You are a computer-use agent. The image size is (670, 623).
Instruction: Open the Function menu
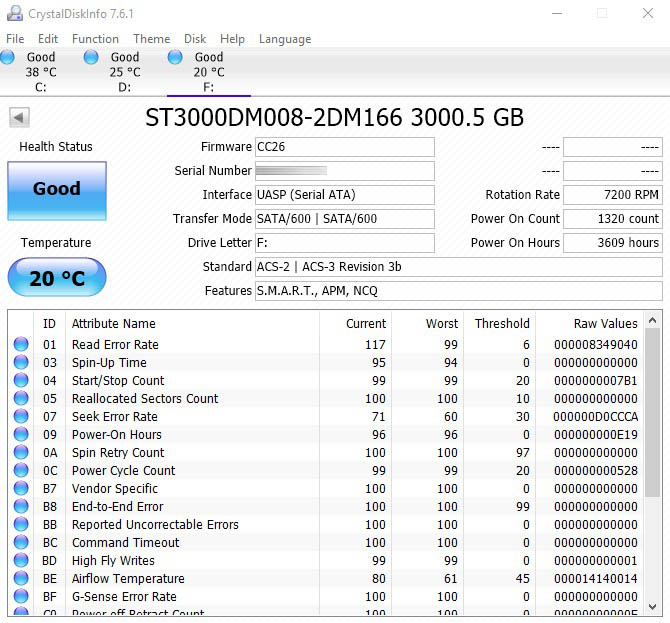pos(95,39)
